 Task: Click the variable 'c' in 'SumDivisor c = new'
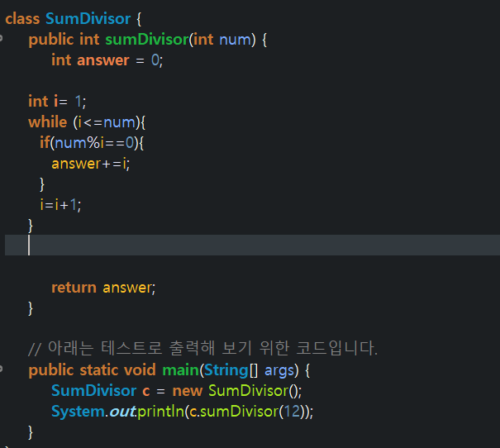click(146, 391)
